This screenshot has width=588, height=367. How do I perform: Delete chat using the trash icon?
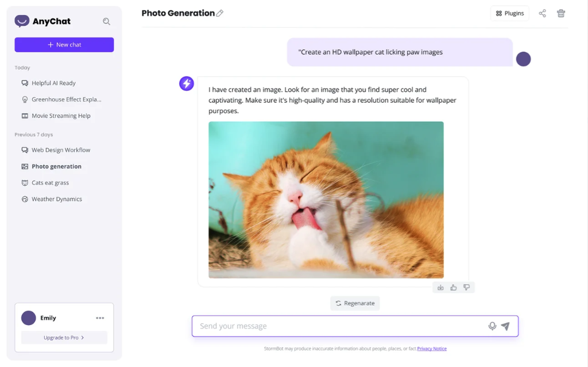click(x=561, y=13)
